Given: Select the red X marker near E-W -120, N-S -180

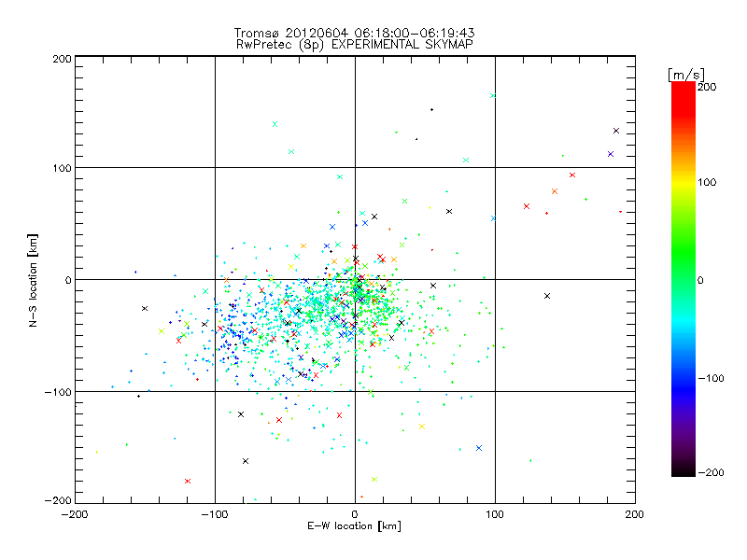Looking at the screenshot, I should (x=188, y=481).
